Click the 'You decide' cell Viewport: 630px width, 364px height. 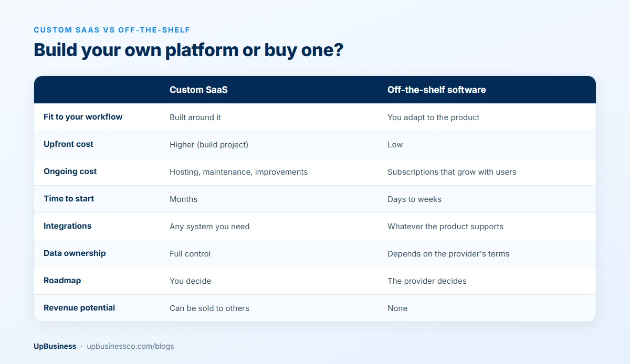[x=191, y=281]
